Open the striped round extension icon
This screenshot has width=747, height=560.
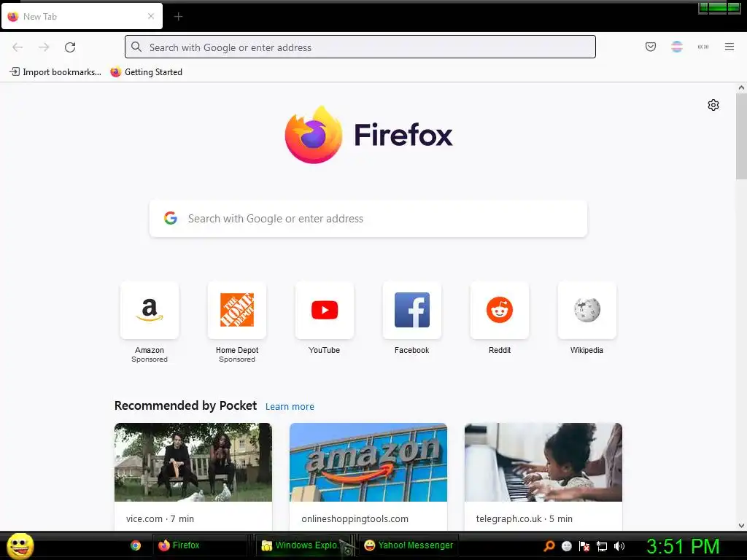tap(676, 47)
